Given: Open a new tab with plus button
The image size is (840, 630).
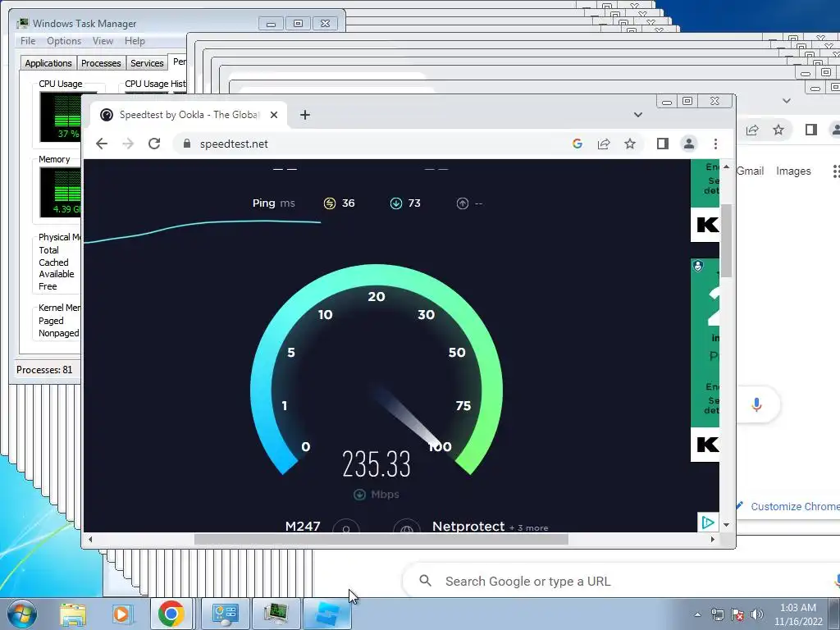Looking at the screenshot, I should click(305, 115).
